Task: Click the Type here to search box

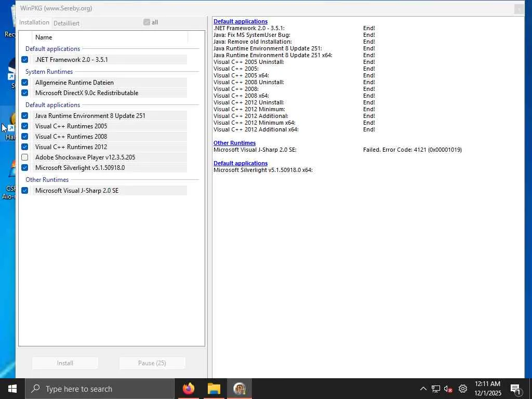Action: (x=100, y=389)
